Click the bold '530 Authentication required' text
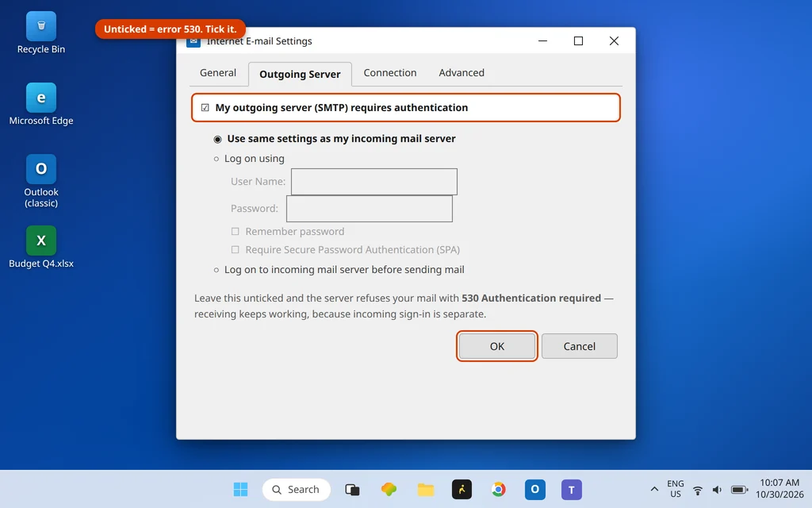 coord(531,298)
